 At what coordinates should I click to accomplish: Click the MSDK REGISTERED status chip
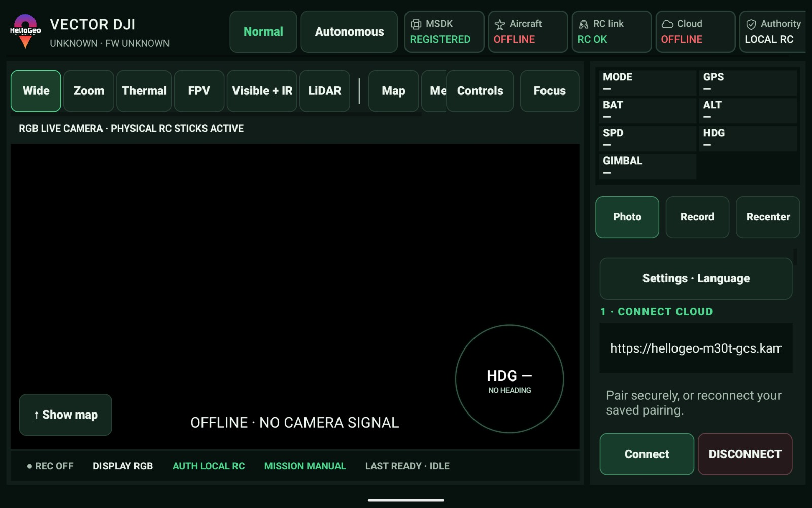pyautogui.click(x=444, y=31)
